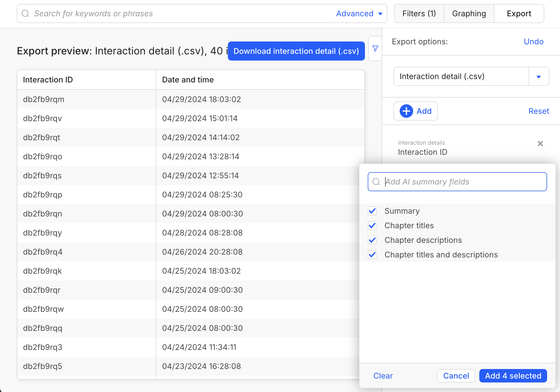Select the Export tab
Screen dimensions: 560x392
[519, 13]
